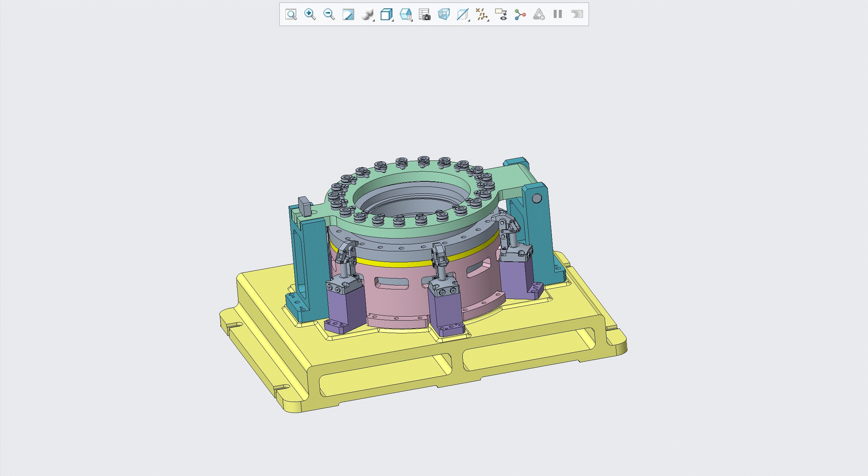Viewport: 868px width, 476px height.
Task: Click the Zoom Out magnifier icon
Action: click(x=329, y=15)
